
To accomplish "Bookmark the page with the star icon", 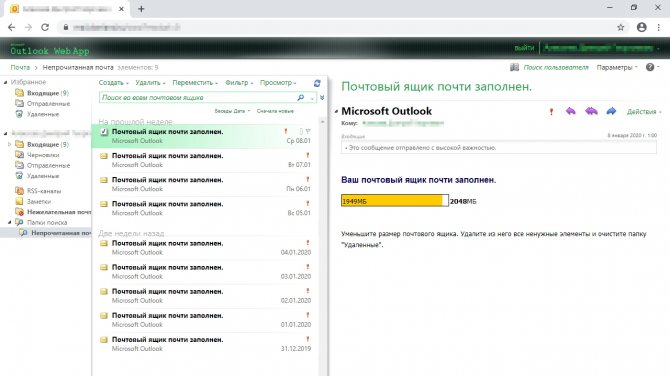I will tap(620, 27).
